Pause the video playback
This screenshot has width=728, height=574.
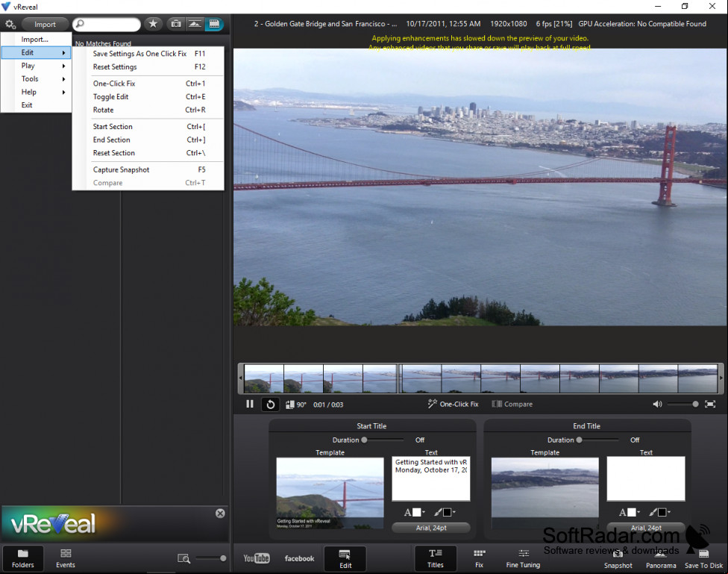coord(250,404)
